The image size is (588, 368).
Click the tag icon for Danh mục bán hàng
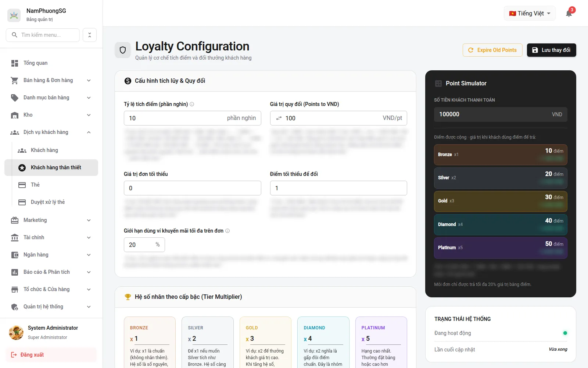[x=15, y=98]
